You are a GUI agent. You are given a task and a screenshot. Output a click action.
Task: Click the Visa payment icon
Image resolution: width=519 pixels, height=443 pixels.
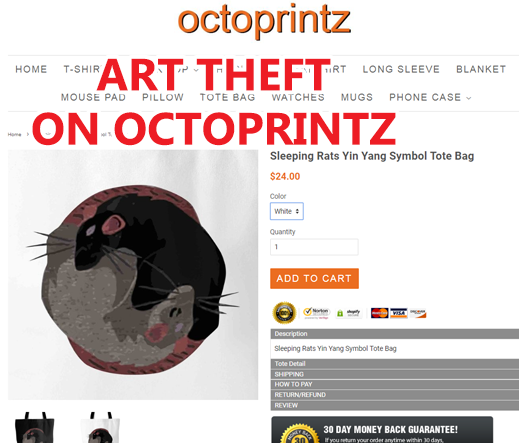point(399,313)
